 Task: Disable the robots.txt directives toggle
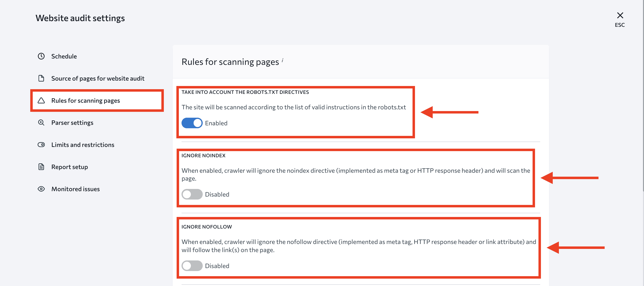click(x=191, y=123)
